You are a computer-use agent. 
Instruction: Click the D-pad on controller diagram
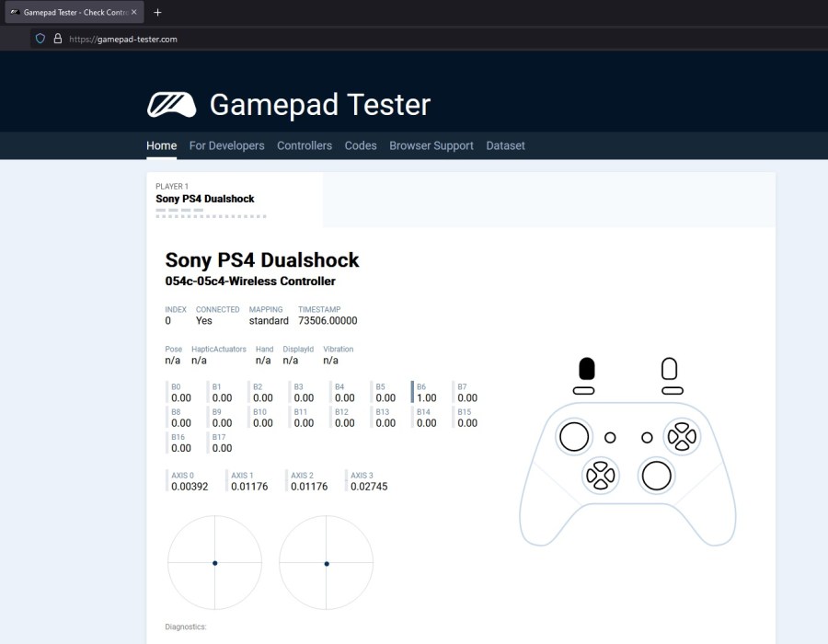[x=600, y=475]
